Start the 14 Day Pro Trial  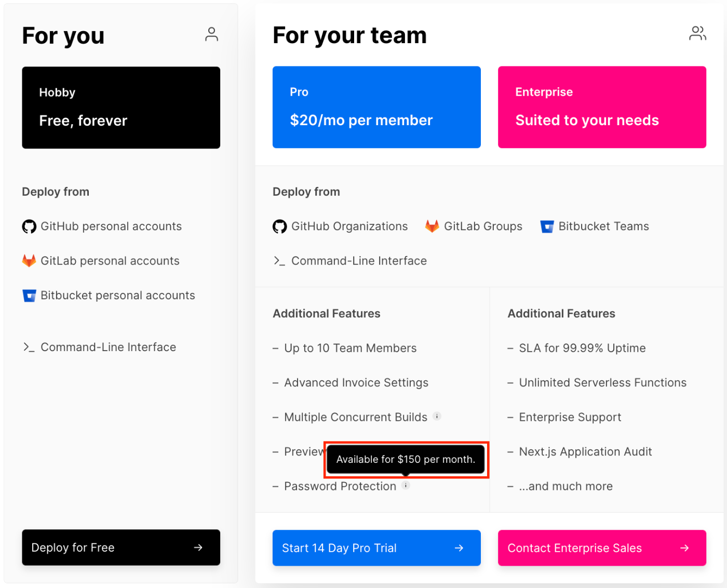point(376,548)
